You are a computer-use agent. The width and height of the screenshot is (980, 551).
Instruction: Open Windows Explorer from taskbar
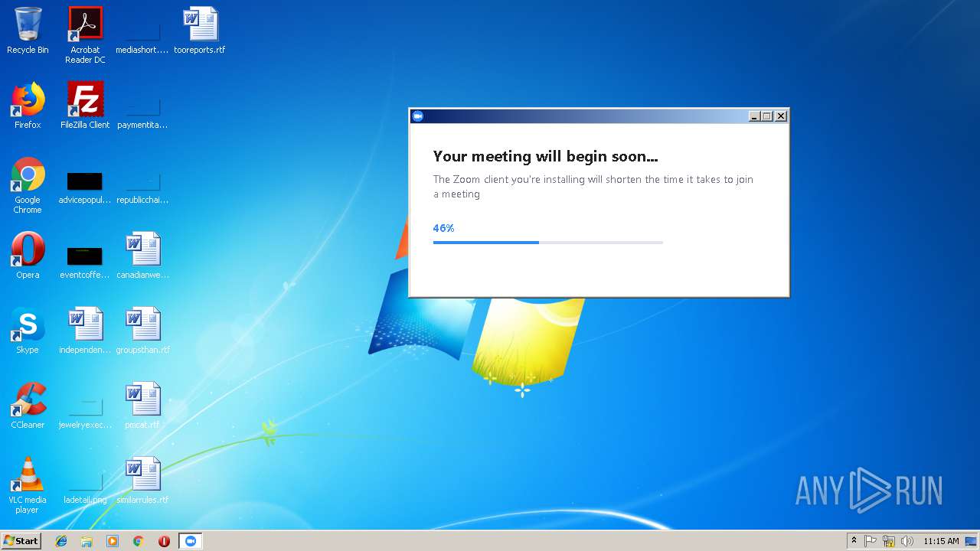click(87, 541)
